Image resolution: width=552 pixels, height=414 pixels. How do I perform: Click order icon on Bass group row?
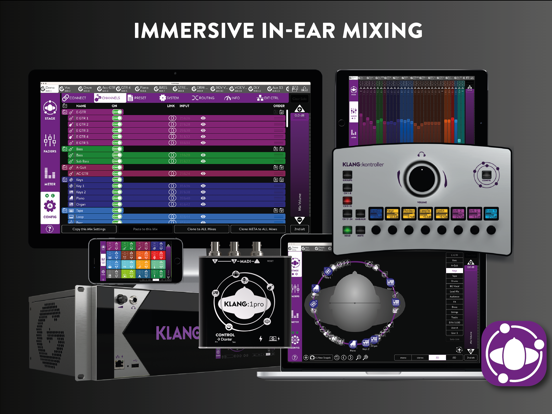279,149
